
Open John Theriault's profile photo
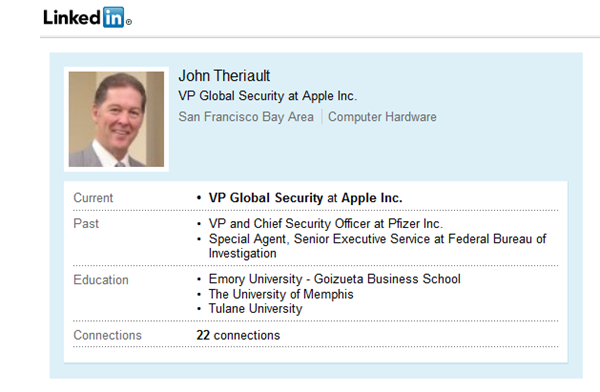(x=116, y=119)
